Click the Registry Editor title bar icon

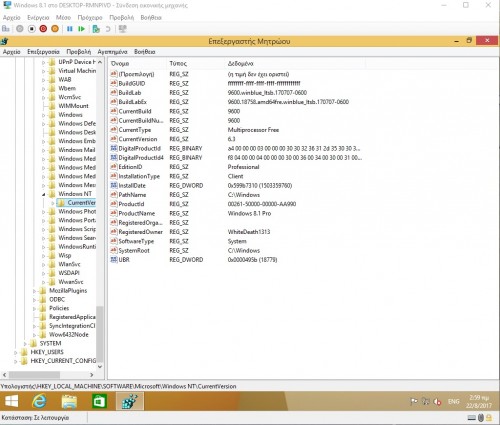click(x=4, y=41)
